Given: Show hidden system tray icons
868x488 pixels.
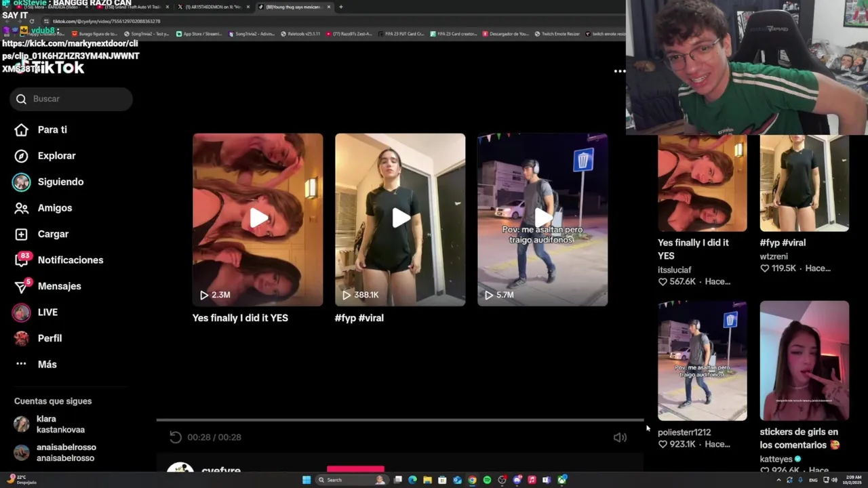Looking at the screenshot, I should [778, 480].
